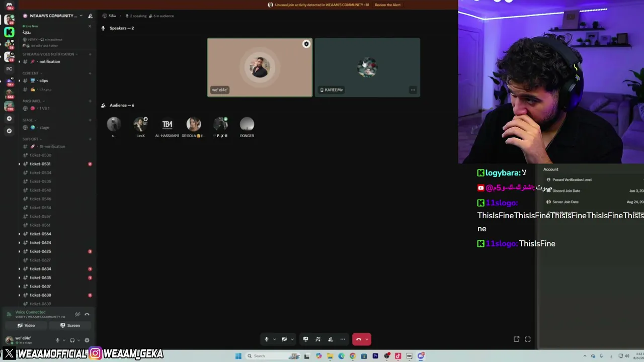Click AL-HASSAN911 audience avatar
This screenshot has width=644, height=362.
click(167, 124)
